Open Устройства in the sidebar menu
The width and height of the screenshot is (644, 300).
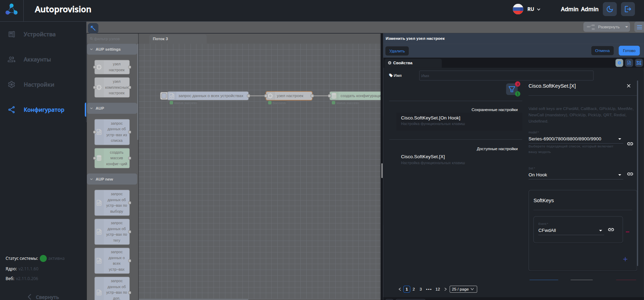point(39,34)
